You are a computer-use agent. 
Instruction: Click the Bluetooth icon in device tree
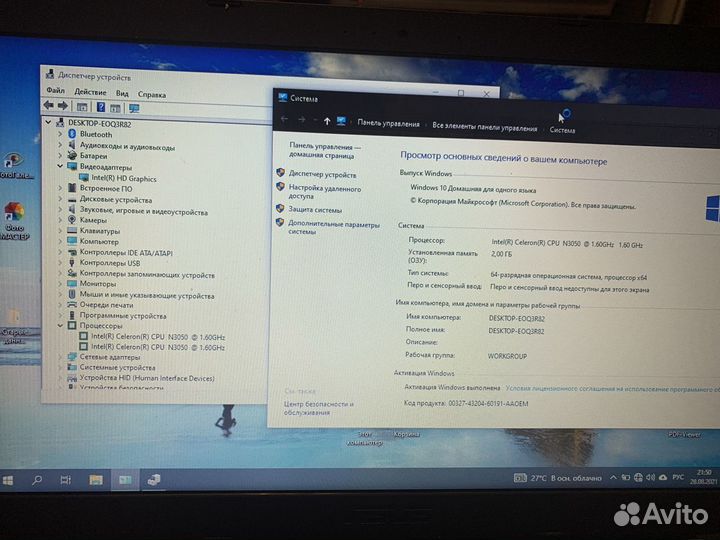[72, 134]
